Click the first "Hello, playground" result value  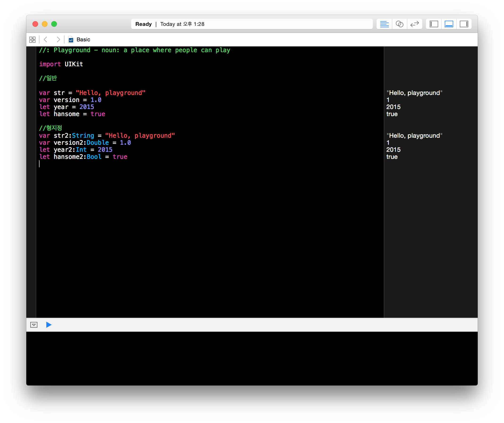pyautogui.click(x=414, y=93)
